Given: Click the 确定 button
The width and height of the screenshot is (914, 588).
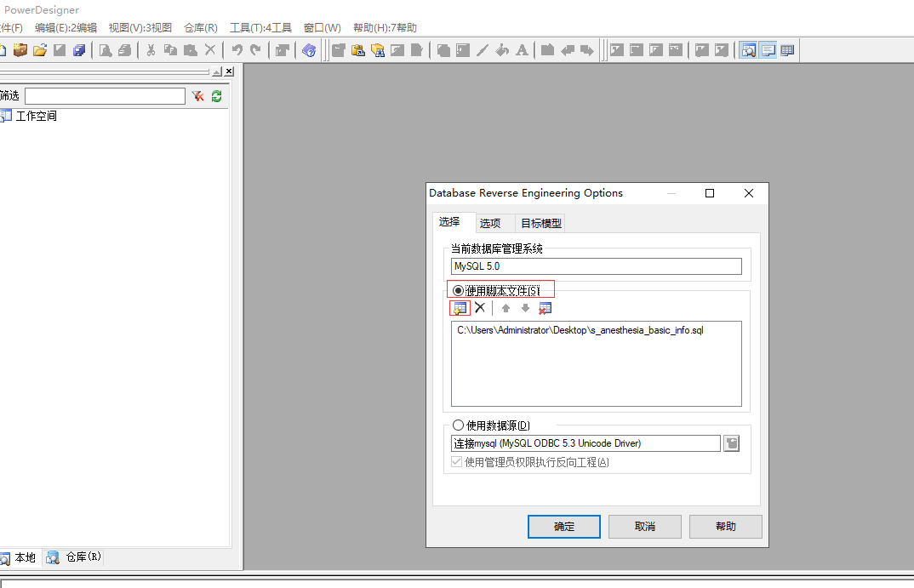Looking at the screenshot, I should click(x=563, y=527).
